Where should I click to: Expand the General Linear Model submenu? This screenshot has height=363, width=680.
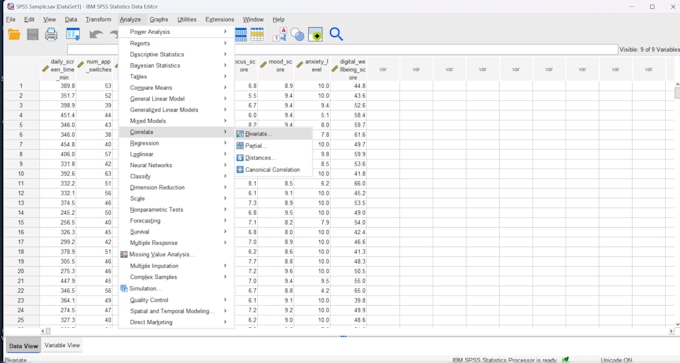click(176, 99)
